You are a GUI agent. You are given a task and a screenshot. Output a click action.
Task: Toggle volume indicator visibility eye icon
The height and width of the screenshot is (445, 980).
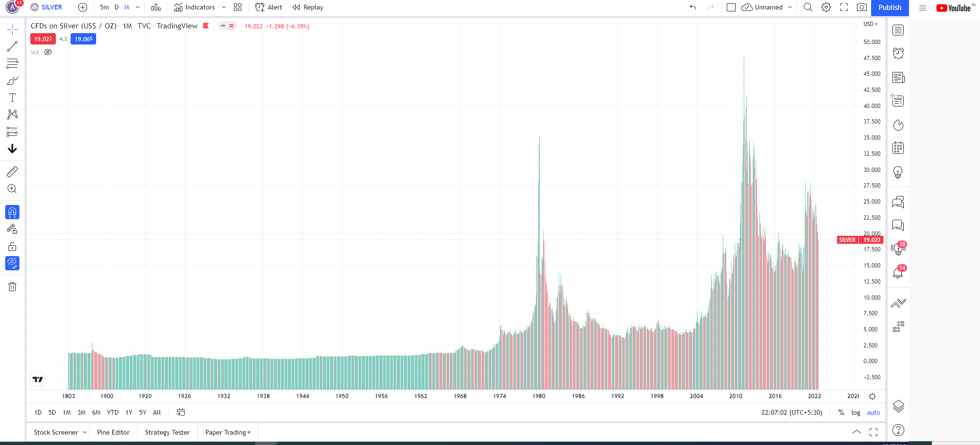48,52
